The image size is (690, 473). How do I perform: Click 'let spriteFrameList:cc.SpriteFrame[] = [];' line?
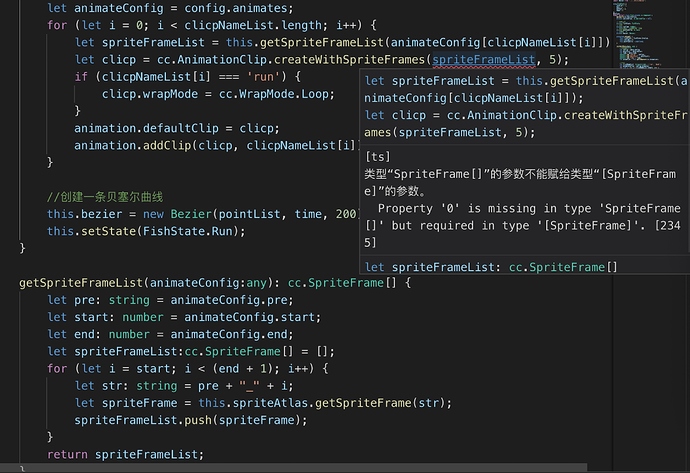click(191, 351)
